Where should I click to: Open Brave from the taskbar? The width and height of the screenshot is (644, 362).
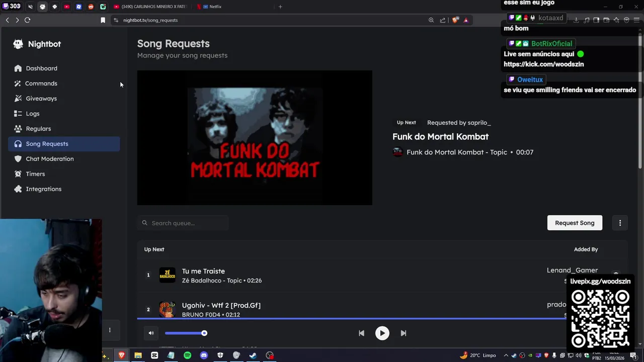click(x=121, y=355)
